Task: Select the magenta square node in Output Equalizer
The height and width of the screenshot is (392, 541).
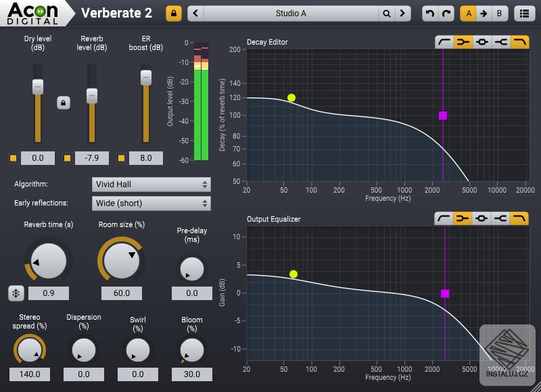Action: click(x=445, y=293)
